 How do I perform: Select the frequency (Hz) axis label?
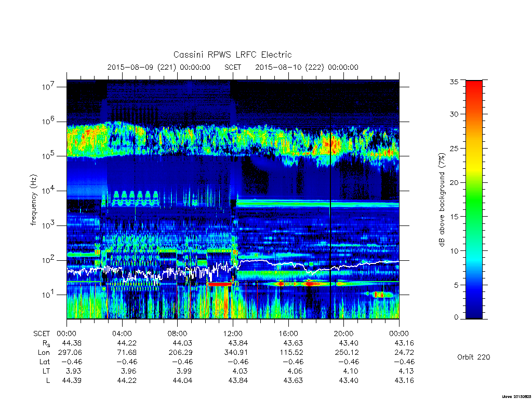click(33, 200)
